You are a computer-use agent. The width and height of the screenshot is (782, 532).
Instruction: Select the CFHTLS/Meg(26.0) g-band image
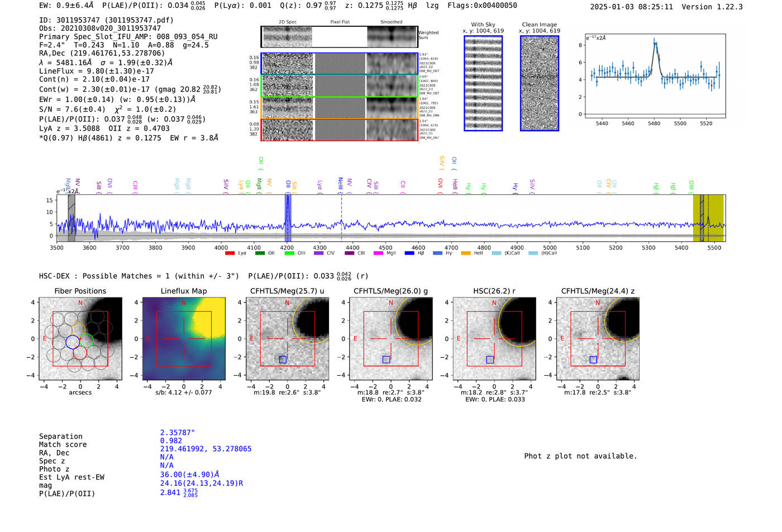pyautogui.click(x=391, y=339)
